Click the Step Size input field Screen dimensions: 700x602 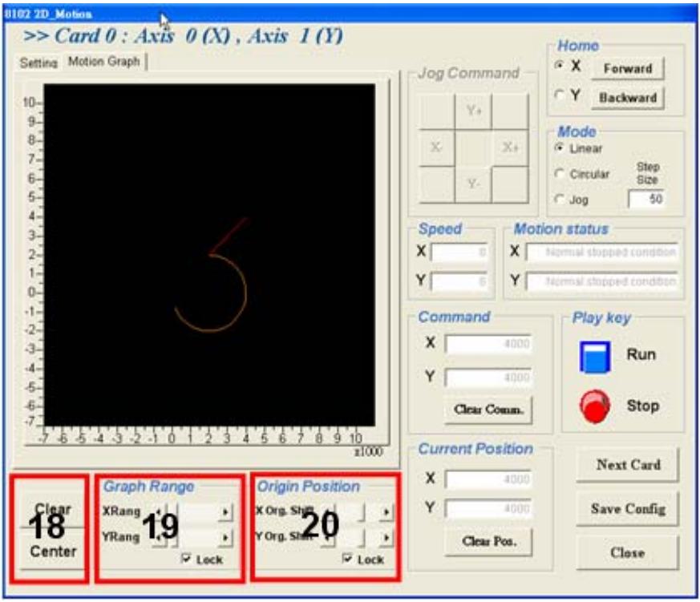pyautogui.click(x=646, y=199)
